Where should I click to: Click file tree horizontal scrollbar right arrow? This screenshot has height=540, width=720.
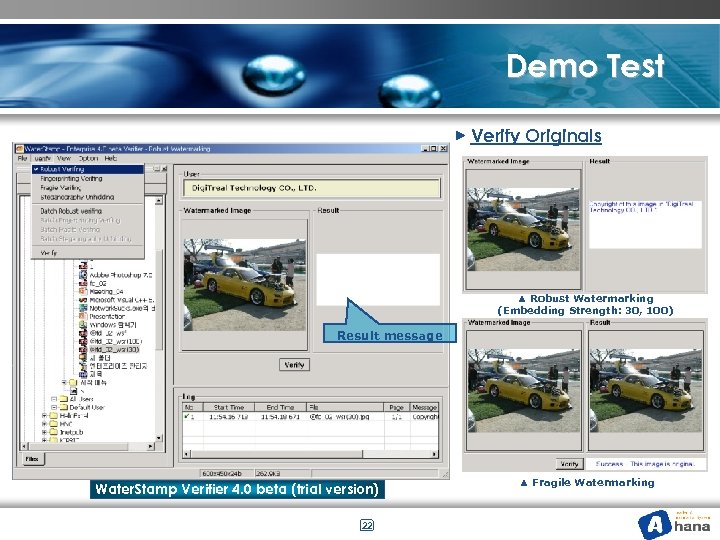tap(151, 446)
